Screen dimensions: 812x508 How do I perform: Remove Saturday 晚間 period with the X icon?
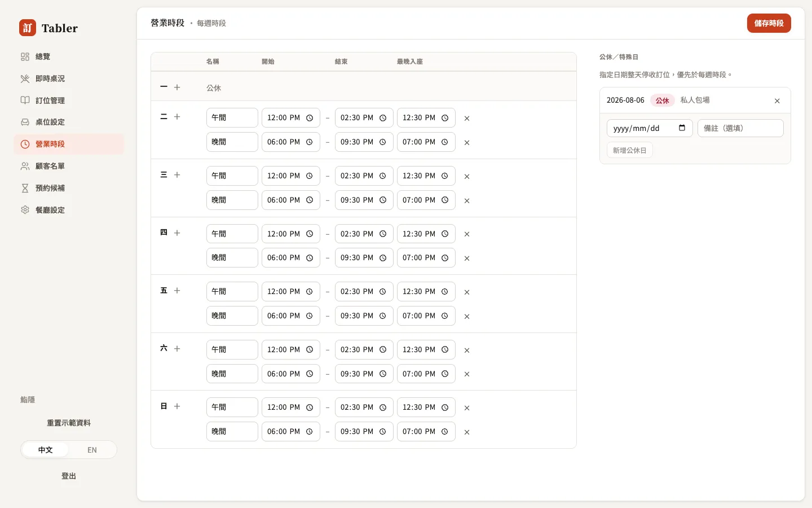(x=467, y=374)
